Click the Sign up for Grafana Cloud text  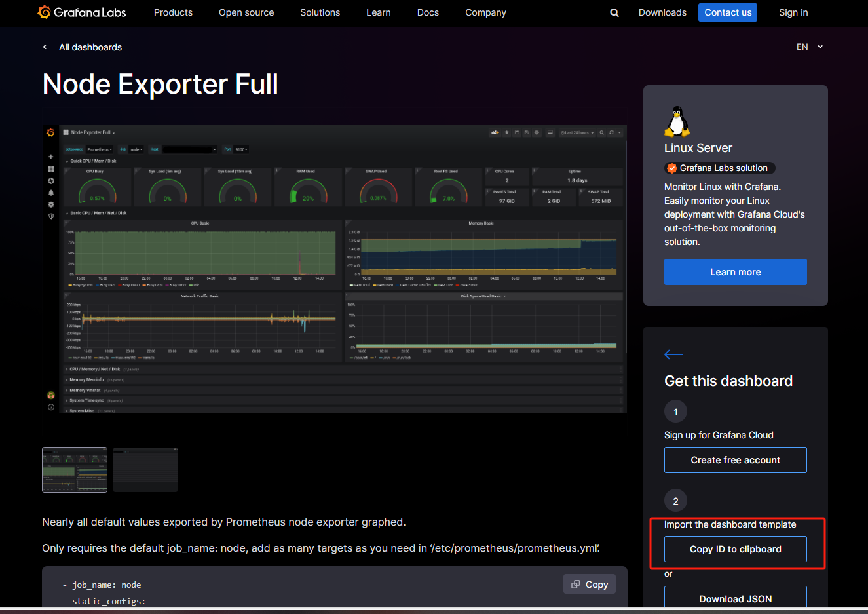pyautogui.click(x=719, y=435)
